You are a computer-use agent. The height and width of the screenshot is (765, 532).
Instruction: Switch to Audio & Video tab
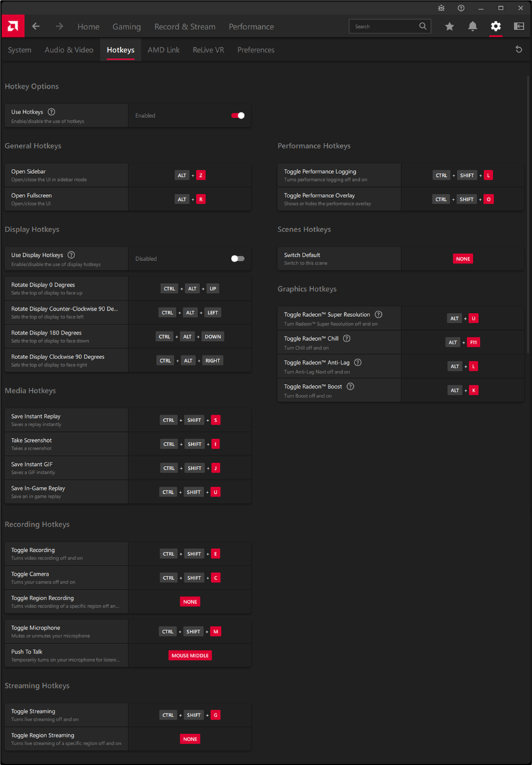pos(69,50)
